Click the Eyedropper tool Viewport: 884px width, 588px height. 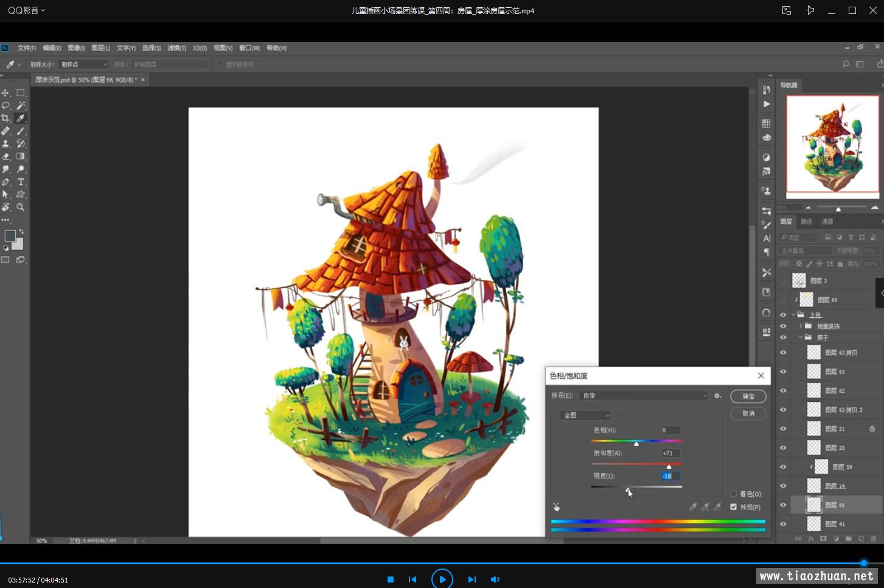click(x=21, y=119)
